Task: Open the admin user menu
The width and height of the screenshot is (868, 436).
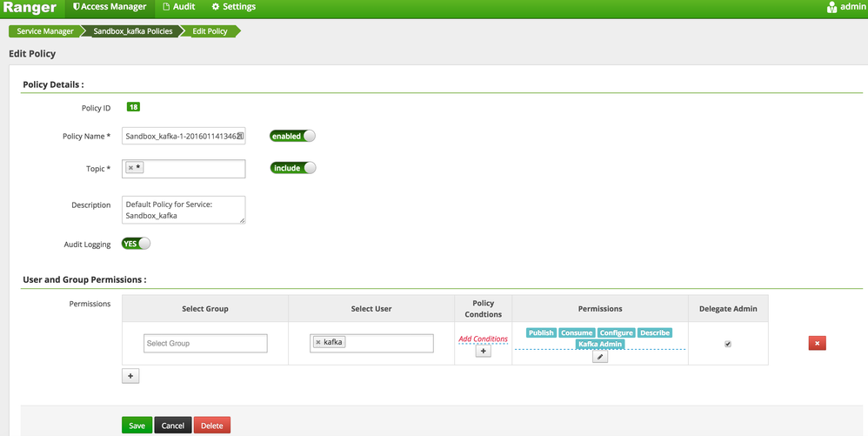Action: pyautogui.click(x=846, y=7)
